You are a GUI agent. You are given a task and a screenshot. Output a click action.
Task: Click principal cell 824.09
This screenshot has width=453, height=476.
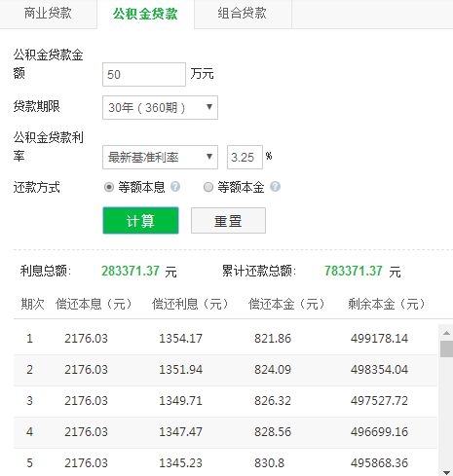(273, 370)
